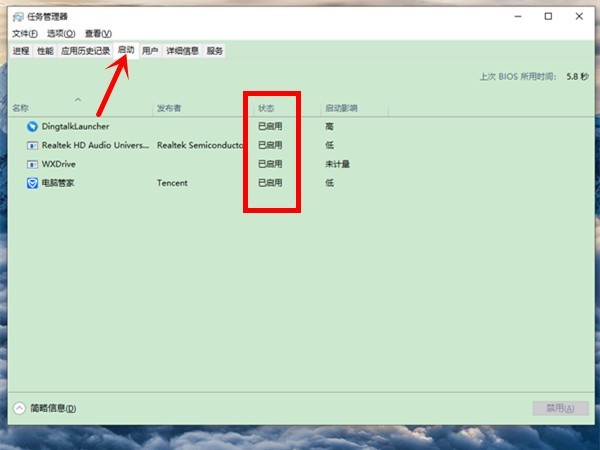Switch to the 进程 tab
The image size is (600, 450).
(x=21, y=51)
